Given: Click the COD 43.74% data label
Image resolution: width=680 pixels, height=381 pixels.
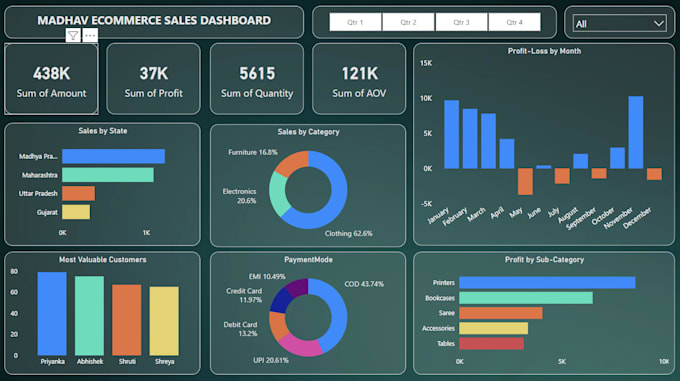Looking at the screenshot, I should pos(364,284).
